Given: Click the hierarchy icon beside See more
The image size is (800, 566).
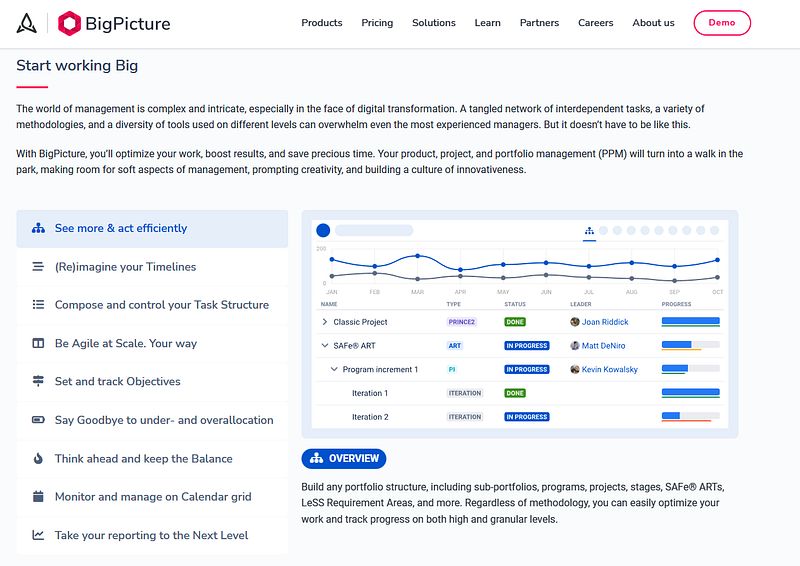Looking at the screenshot, I should (38, 228).
